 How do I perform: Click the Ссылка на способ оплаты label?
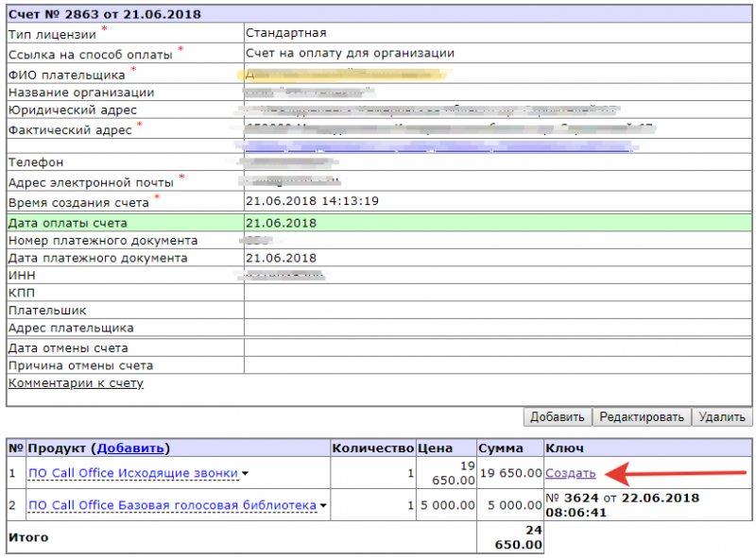coord(90,55)
